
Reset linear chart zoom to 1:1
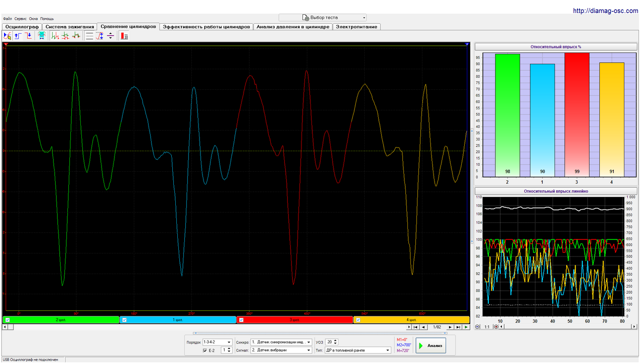point(487,327)
